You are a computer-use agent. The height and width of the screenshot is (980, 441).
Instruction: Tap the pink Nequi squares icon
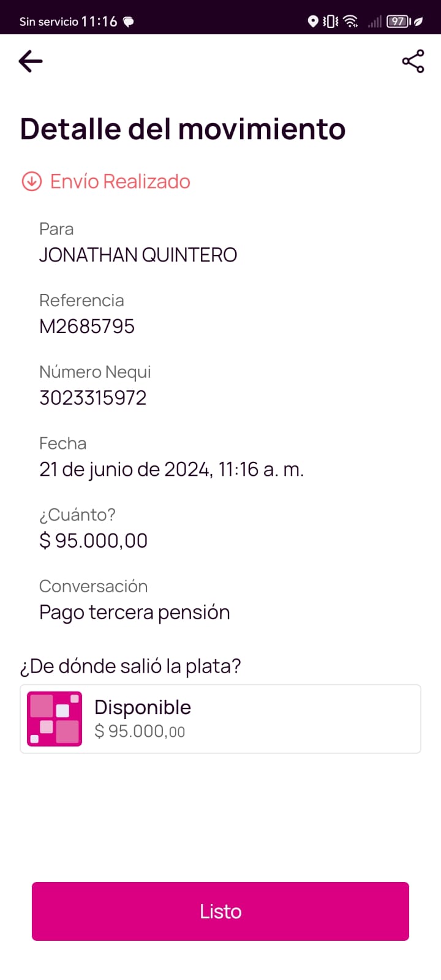coord(55,719)
